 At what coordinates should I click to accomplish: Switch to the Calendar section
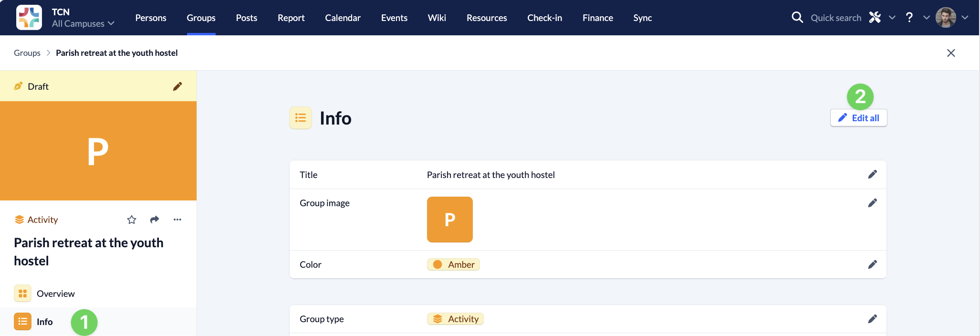click(x=343, y=18)
